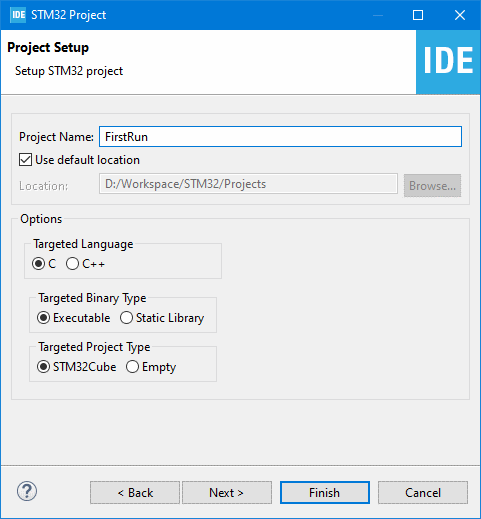Image resolution: width=481 pixels, height=519 pixels.
Task: Select C++ as targeted language
Action: click(x=72, y=264)
